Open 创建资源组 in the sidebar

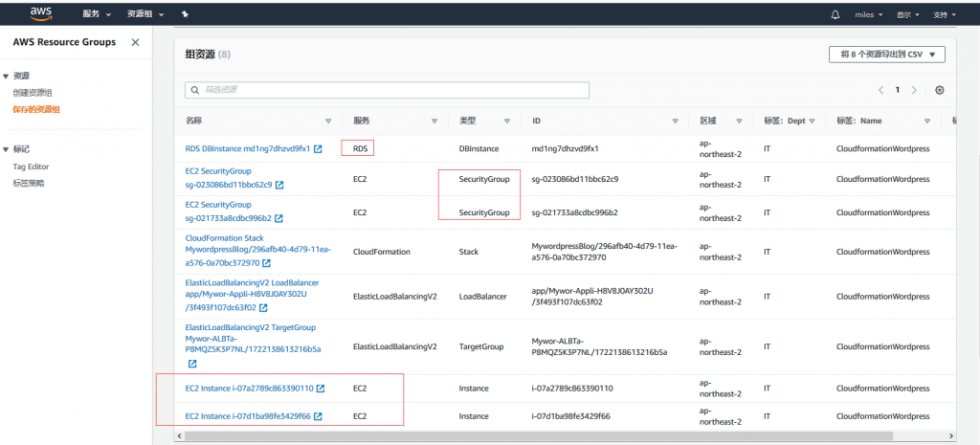click(33, 93)
